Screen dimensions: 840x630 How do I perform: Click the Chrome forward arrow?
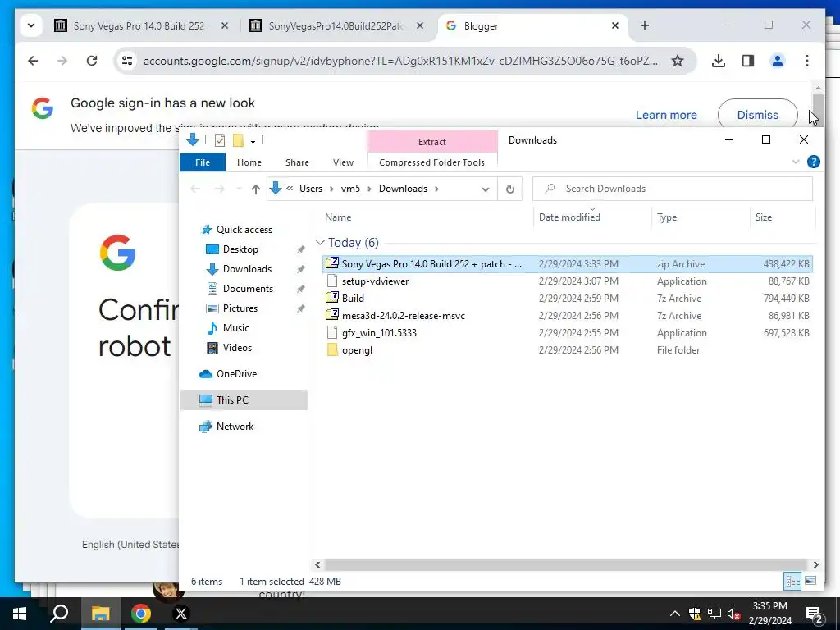coord(62,61)
